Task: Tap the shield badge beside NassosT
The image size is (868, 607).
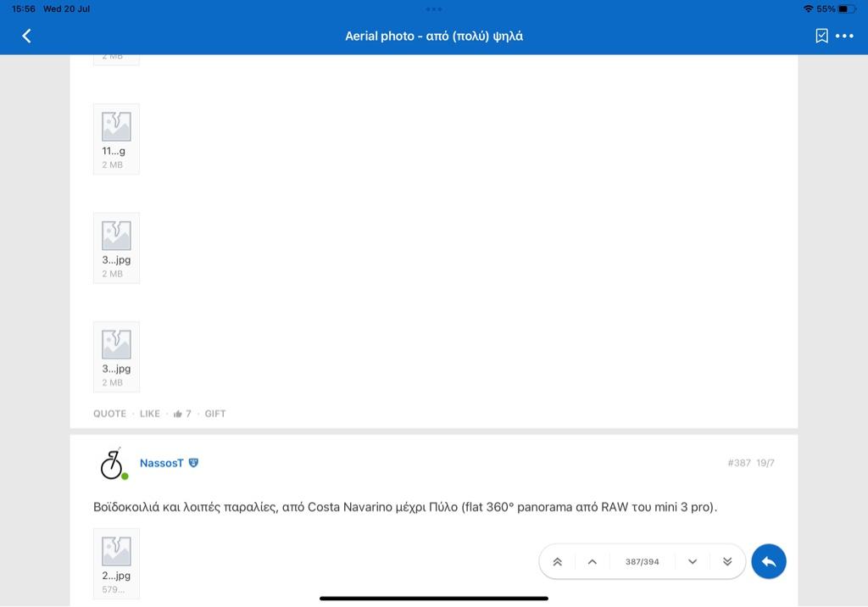Action: pos(193,463)
